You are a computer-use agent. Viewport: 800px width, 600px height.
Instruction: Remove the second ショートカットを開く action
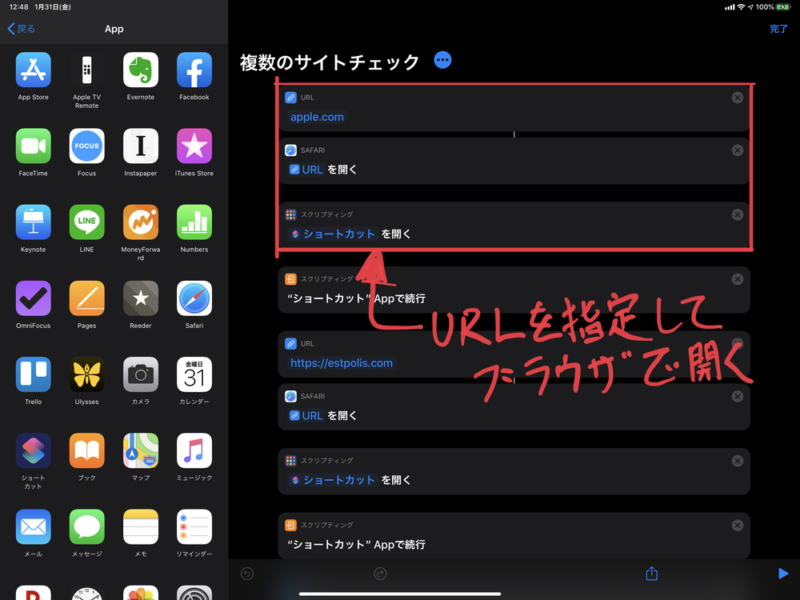(737, 461)
